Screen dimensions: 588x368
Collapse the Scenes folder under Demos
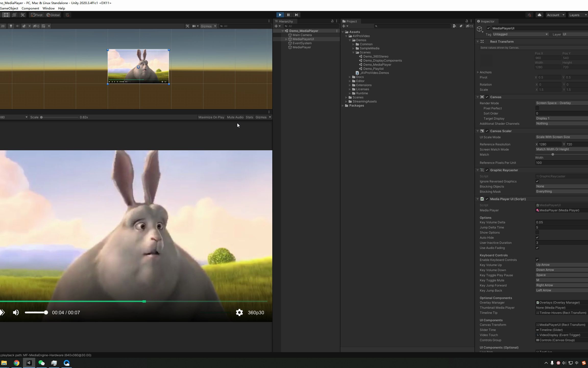(353, 52)
